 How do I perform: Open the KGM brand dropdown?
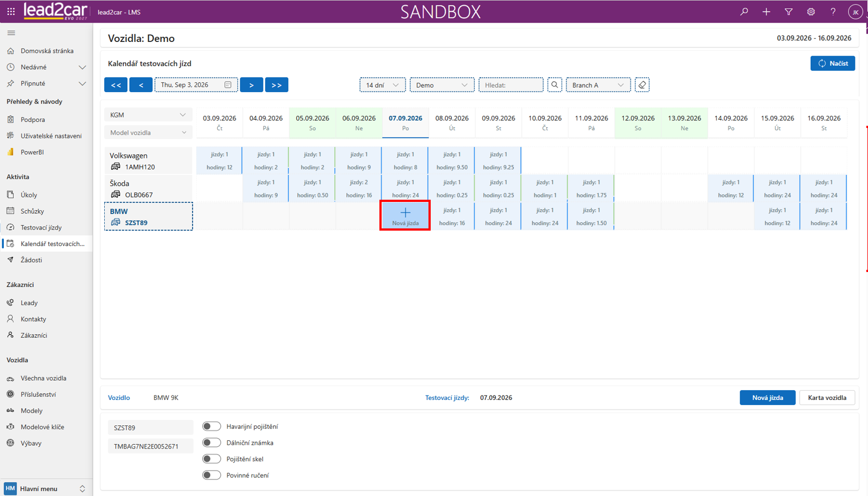tap(148, 115)
